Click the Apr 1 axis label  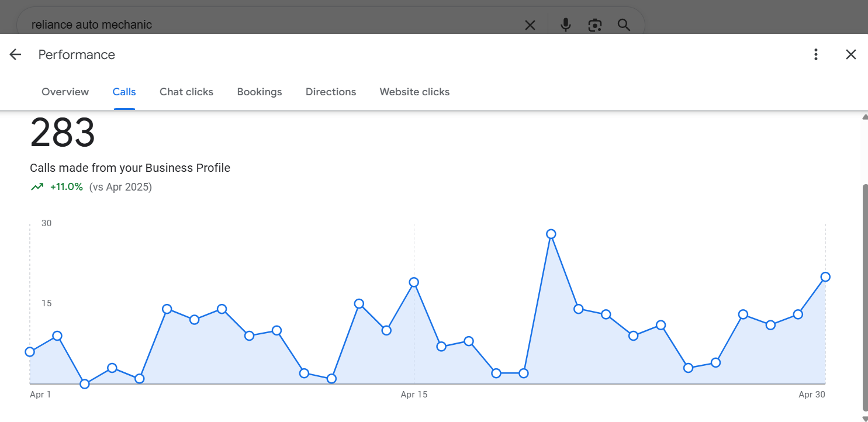coord(40,395)
